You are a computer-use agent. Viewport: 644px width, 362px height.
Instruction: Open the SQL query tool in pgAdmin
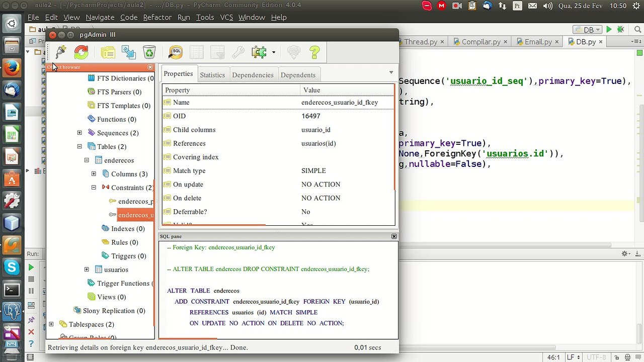[x=176, y=52]
